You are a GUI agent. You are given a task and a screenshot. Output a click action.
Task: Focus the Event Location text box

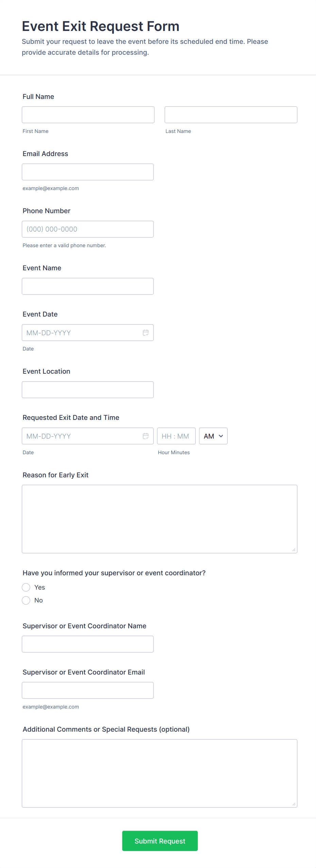[x=88, y=389]
